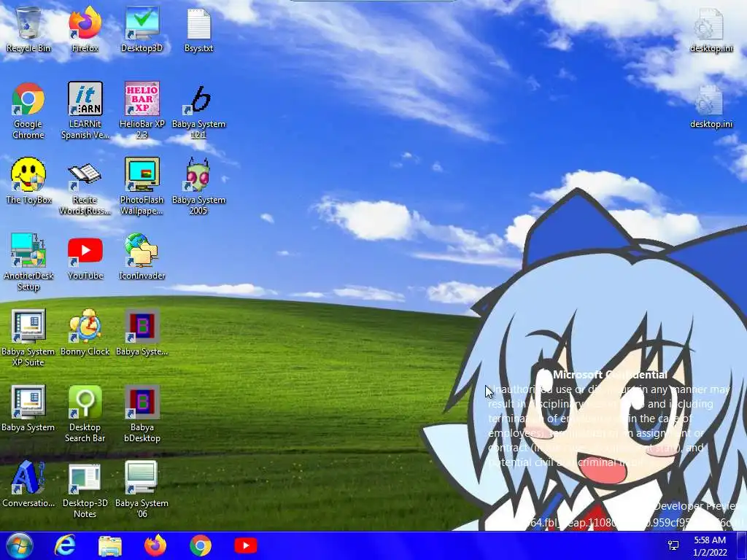The width and height of the screenshot is (747, 560).
Task: Launch Internet Explorer from the taskbar
Action: pyautogui.click(x=65, y=545)
